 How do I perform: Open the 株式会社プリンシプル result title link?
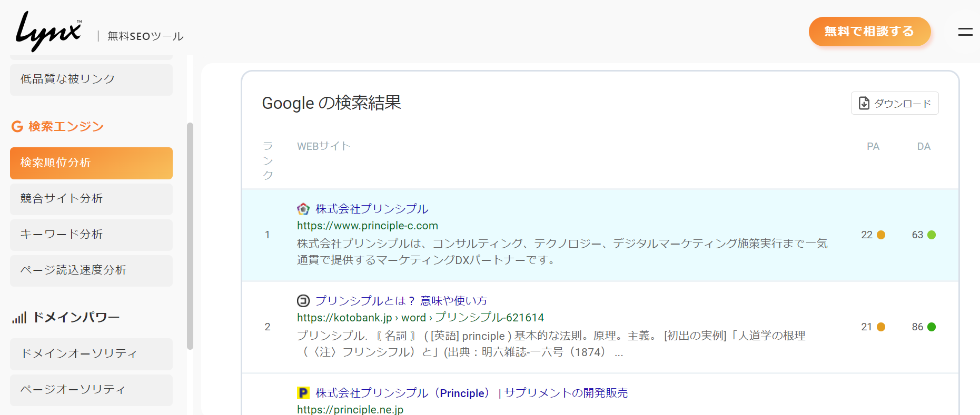tap(372, 209)
